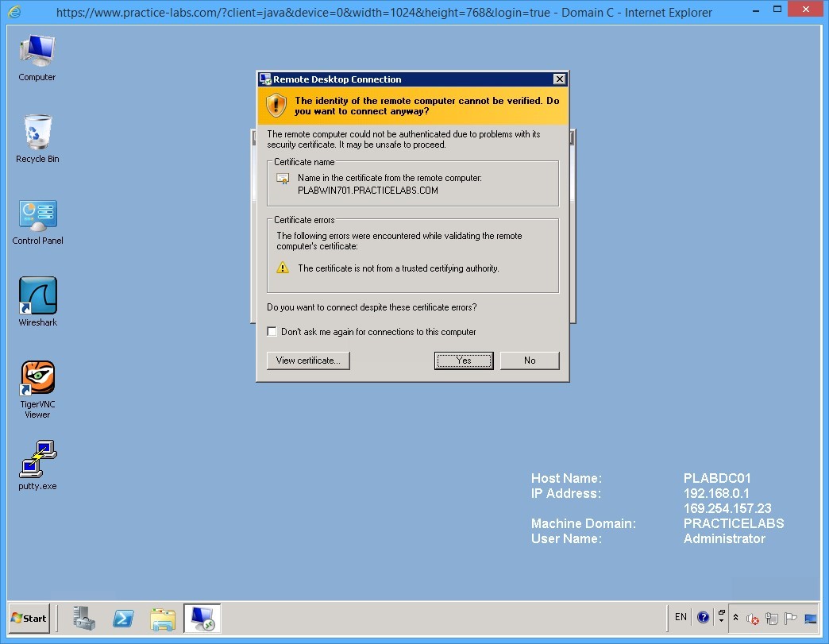
Task: Click the warning triangle in Certificate errors section
Action: tap(283, 268)
